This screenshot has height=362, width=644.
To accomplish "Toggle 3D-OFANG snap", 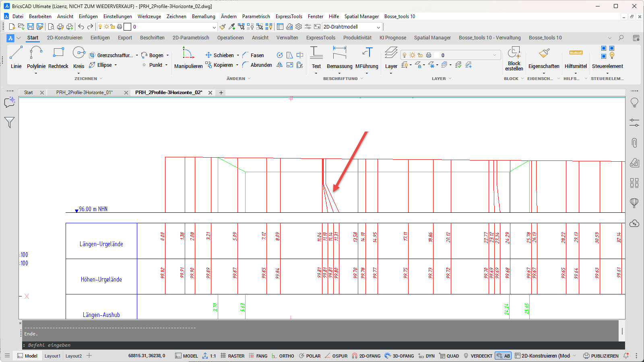I will [x=399, y=356].
